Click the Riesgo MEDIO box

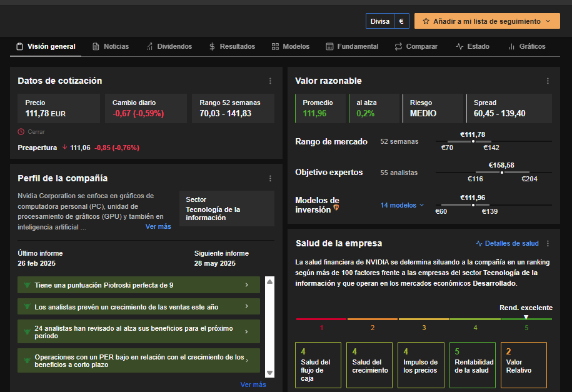click(x=433, y=108)
